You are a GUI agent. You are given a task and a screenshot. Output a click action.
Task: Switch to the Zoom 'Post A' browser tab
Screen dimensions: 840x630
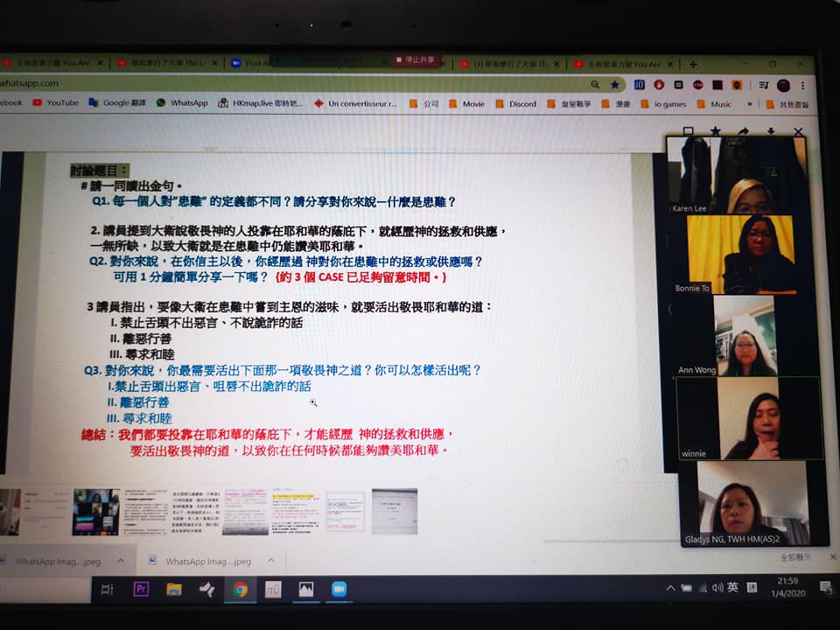(252, 63)
